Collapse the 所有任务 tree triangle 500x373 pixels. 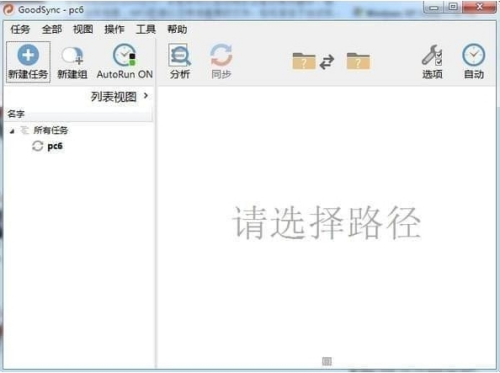[12, 131]
